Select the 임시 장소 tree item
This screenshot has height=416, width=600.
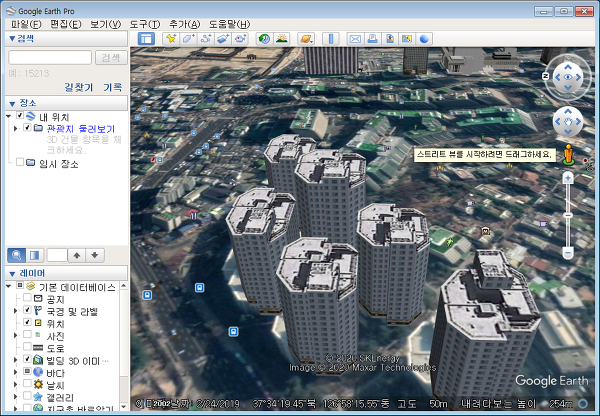click(59, 164)
